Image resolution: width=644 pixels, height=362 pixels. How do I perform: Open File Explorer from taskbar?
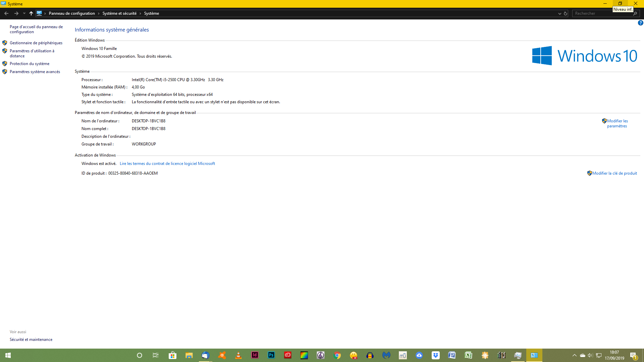[x=189, y=355]
